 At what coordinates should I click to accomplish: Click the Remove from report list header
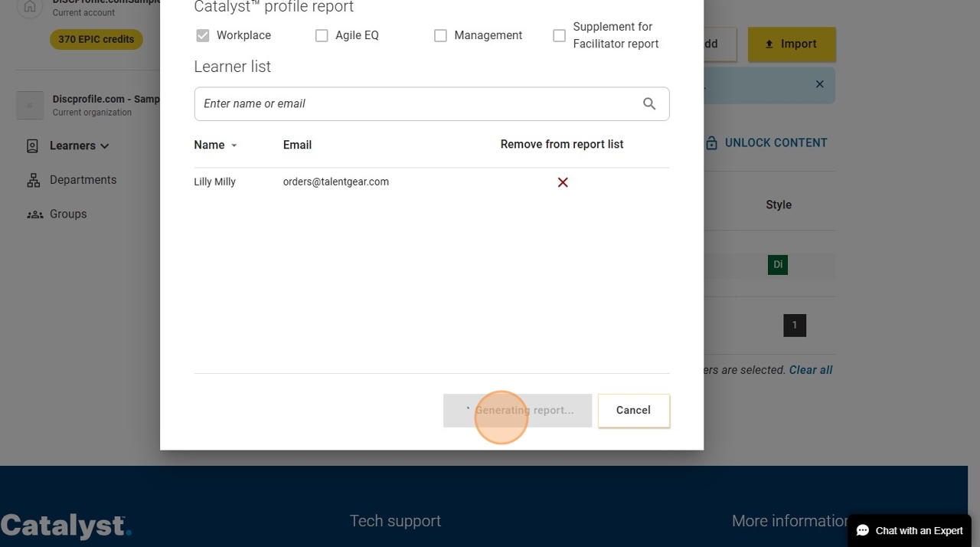(x=562, y=144)
